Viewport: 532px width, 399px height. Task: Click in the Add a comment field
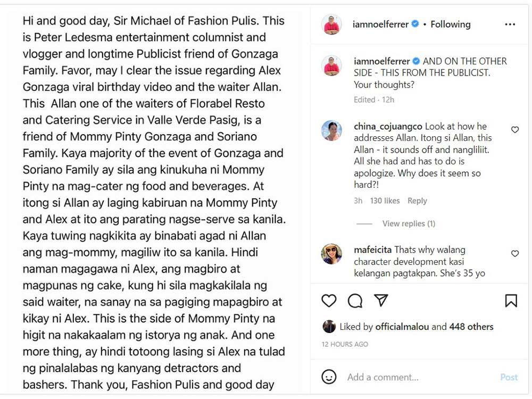tap(415, 377)
